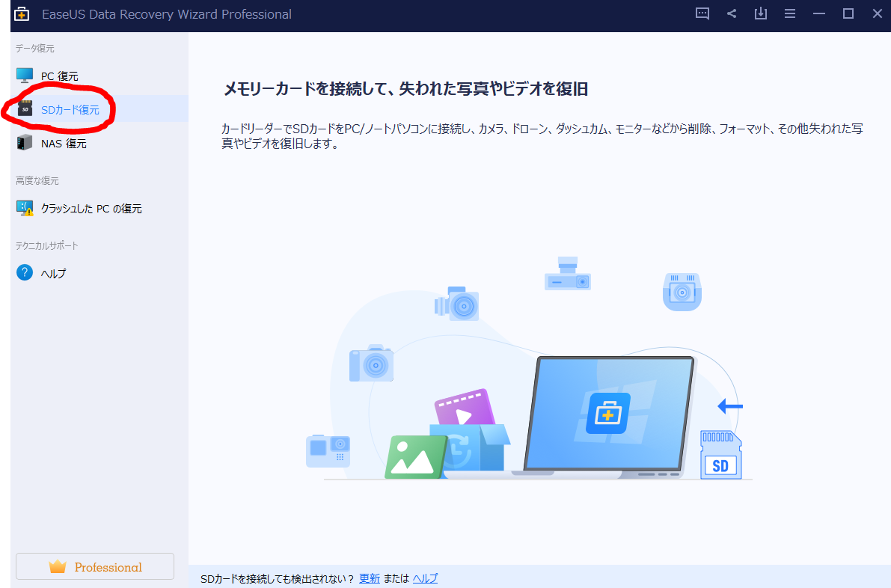
Task: Click the share icon in title bar
Action: coord(732,13)
